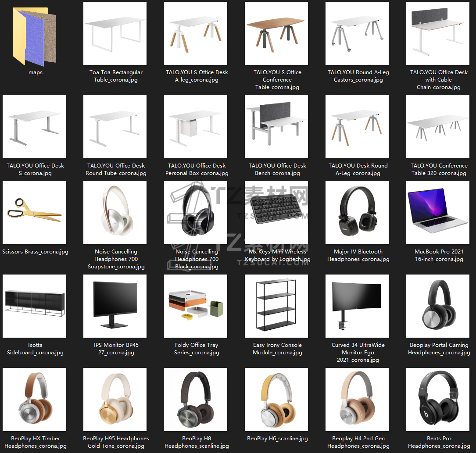Image resolution: width=476 pixels, height=453 pixels.
Task: Select TALO.YOU S Office Desk A-leg thumbnail
Action: click(x=196, y=33)
